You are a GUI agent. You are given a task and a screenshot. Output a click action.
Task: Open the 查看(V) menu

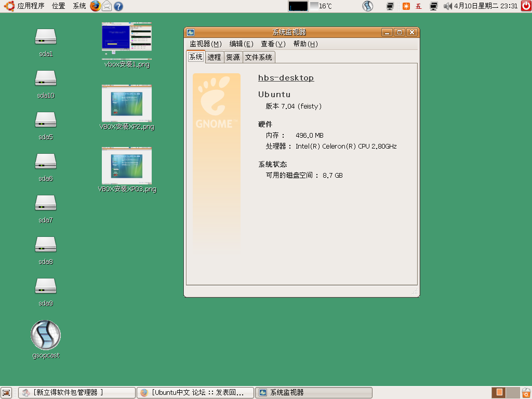pyautogui.click(x=273, y=44)
